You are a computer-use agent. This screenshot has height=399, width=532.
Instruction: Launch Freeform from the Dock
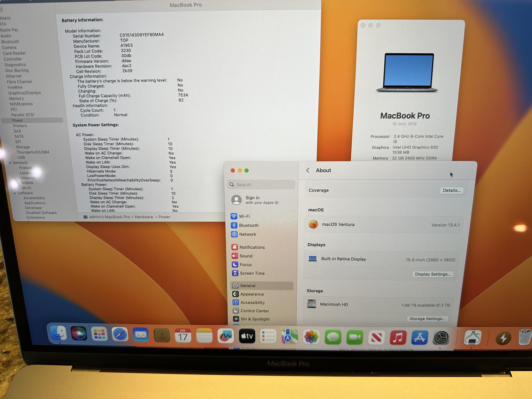click(x=225, y=336)
